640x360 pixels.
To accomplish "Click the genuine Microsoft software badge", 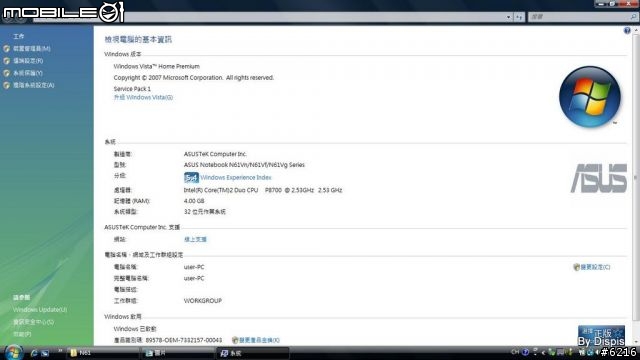I will [x=601, y=336].
